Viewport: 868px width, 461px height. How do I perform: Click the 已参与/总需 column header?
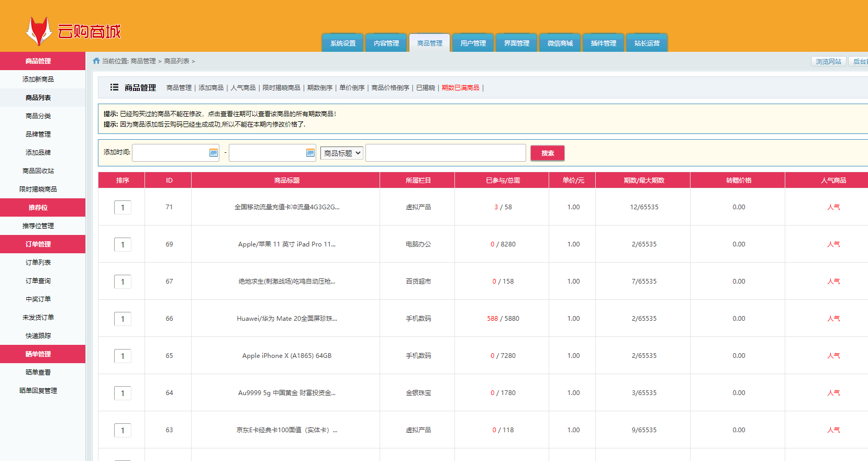[x=503, y=180]
